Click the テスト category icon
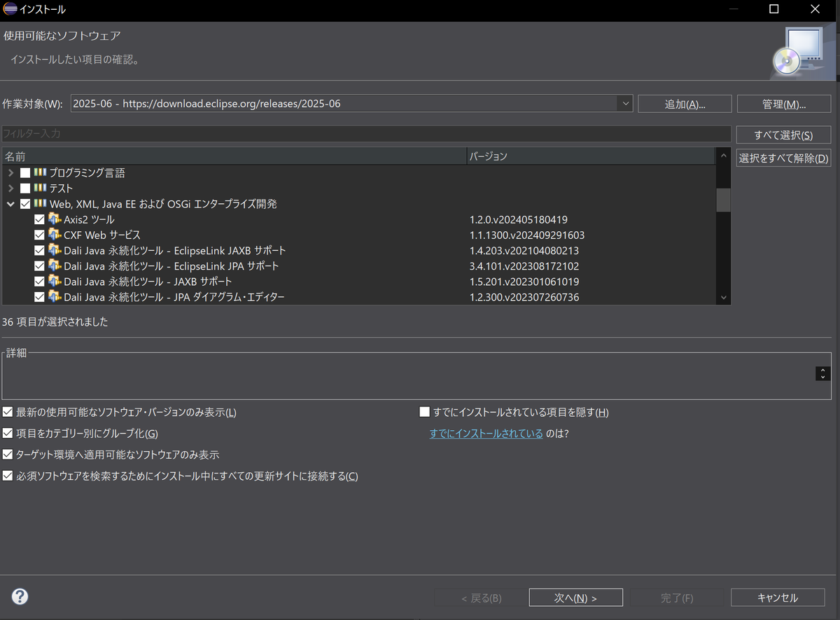 point(40,188)
